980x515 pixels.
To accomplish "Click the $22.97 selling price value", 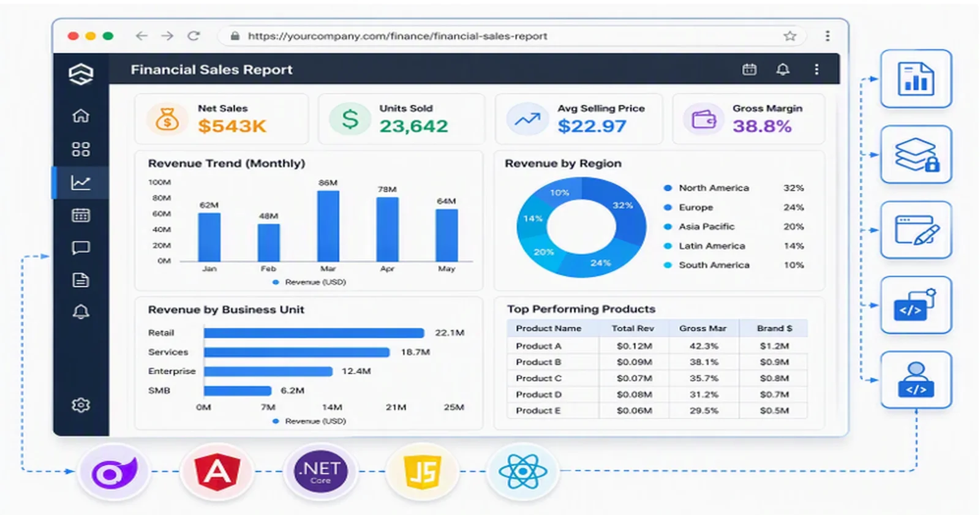I will [592, 126].
